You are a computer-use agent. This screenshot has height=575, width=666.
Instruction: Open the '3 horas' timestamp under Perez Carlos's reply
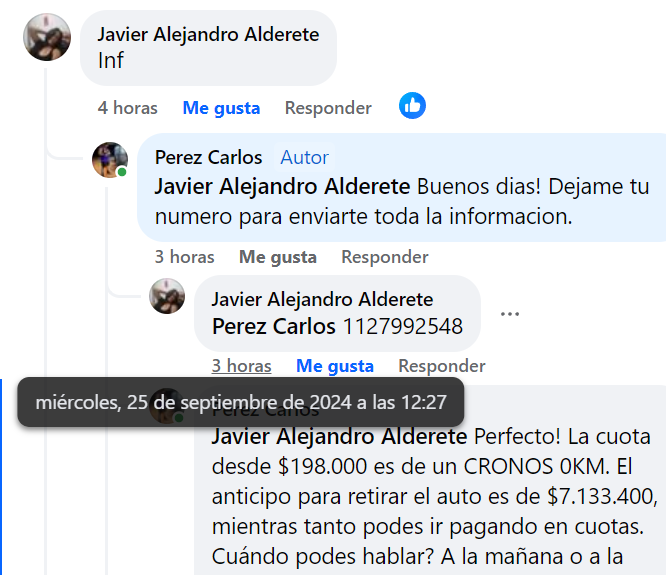[184, 257]
